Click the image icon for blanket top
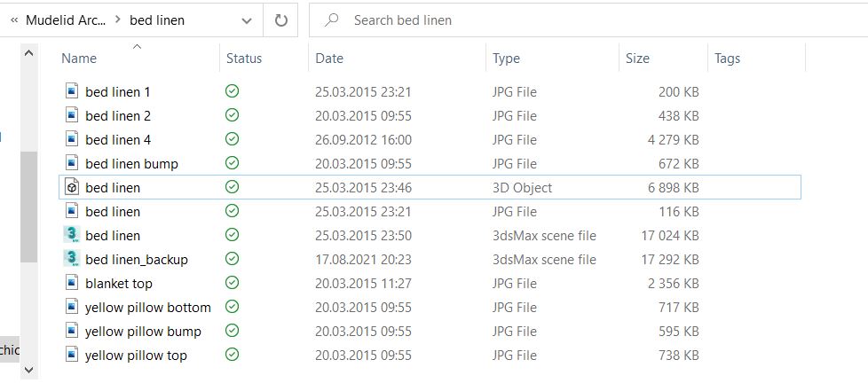868x391 pixels. point(72,283)
